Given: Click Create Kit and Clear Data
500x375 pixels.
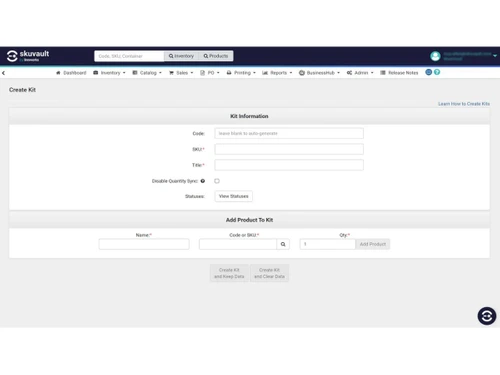Looking at the screenshot, I should 269,273.
